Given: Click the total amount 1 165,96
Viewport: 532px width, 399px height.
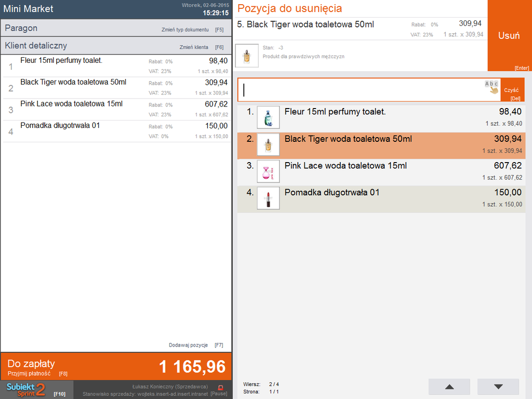Looking at the screenshot, I should point(192,367).
